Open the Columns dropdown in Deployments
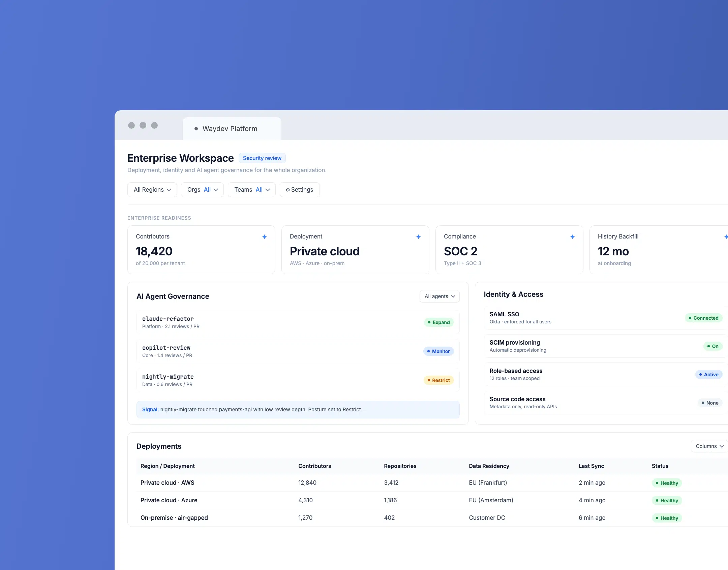Image resolution: width=728 pixels, height=570 pixels. tap(709, 446)
